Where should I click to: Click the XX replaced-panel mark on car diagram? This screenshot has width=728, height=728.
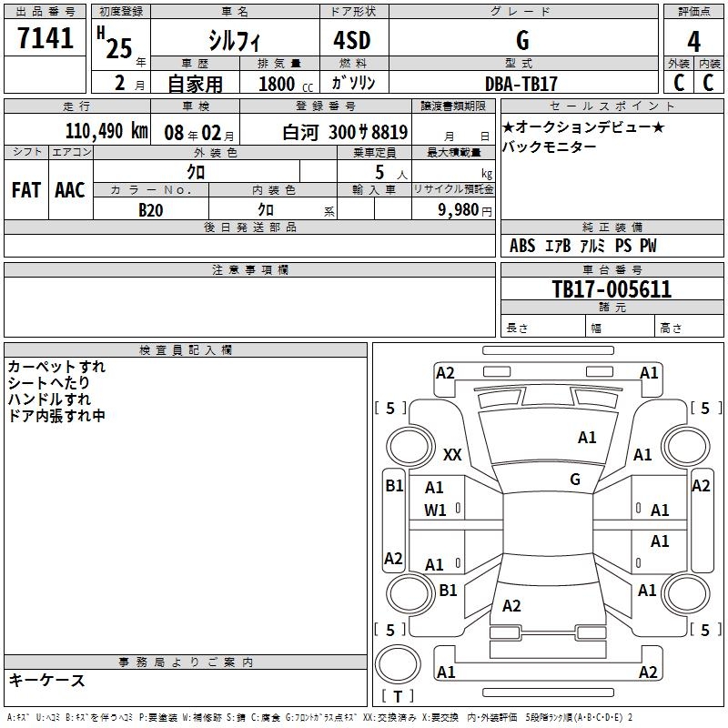click(x=452, y=454)
